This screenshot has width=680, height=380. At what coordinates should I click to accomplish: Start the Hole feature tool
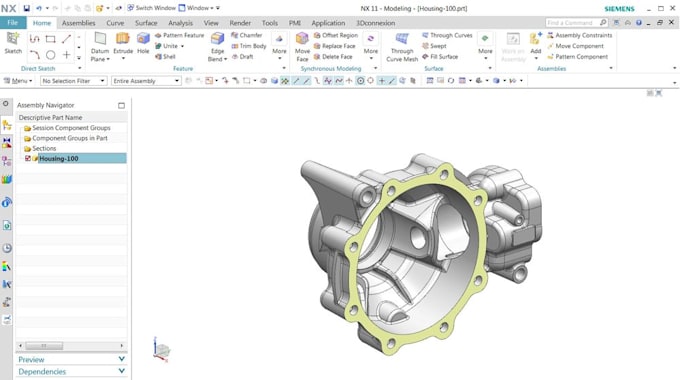point(143,43)
